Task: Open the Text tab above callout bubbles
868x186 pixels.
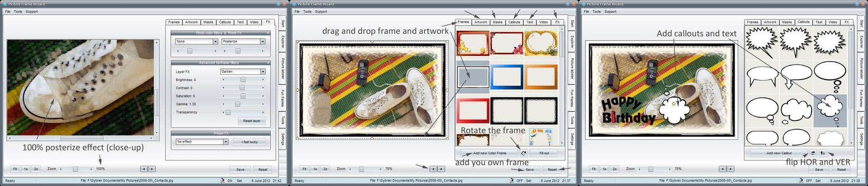Action: pos(819,22)
